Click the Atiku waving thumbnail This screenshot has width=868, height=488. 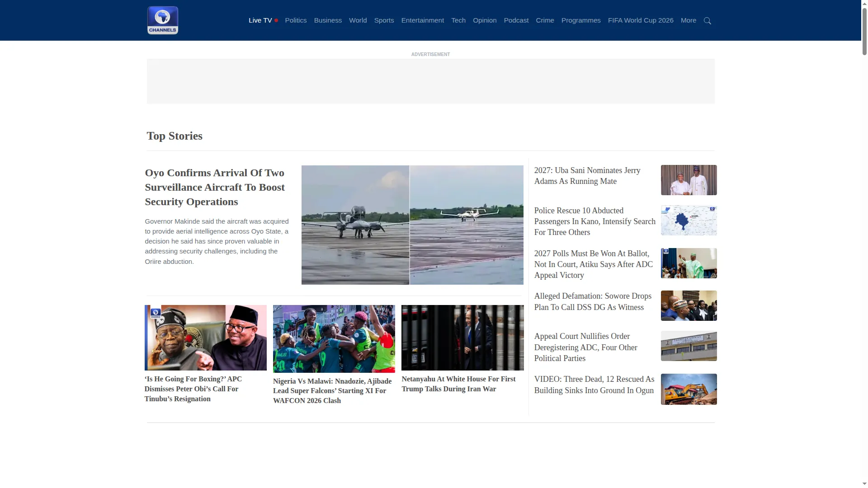(x=689, y=263)
